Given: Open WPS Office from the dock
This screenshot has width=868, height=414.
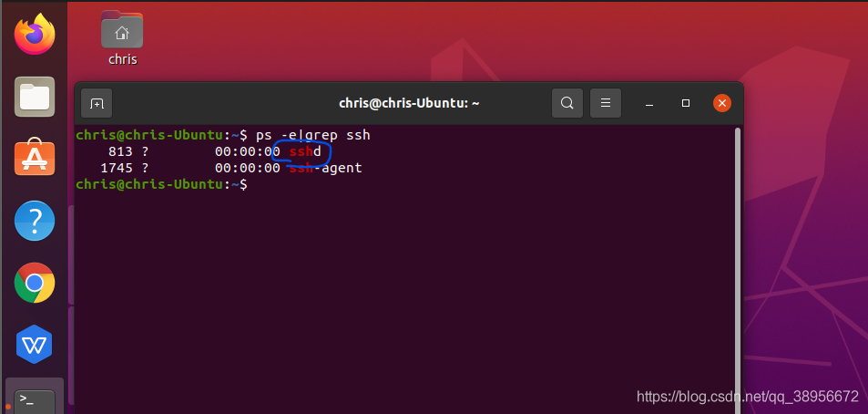Looking at the screenshot, I should click(x=35, y=344).
